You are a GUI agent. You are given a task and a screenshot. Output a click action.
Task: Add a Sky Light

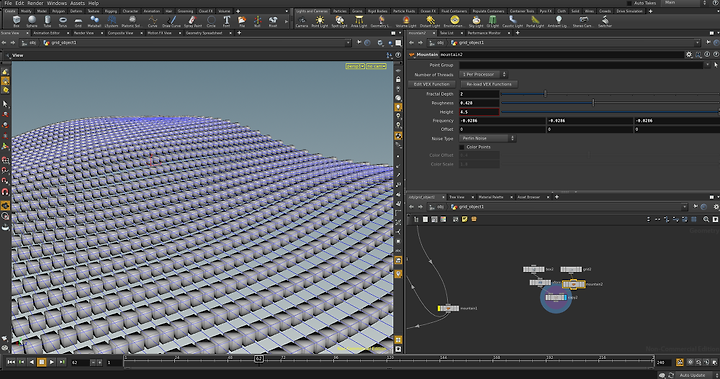tap(476, 21)
